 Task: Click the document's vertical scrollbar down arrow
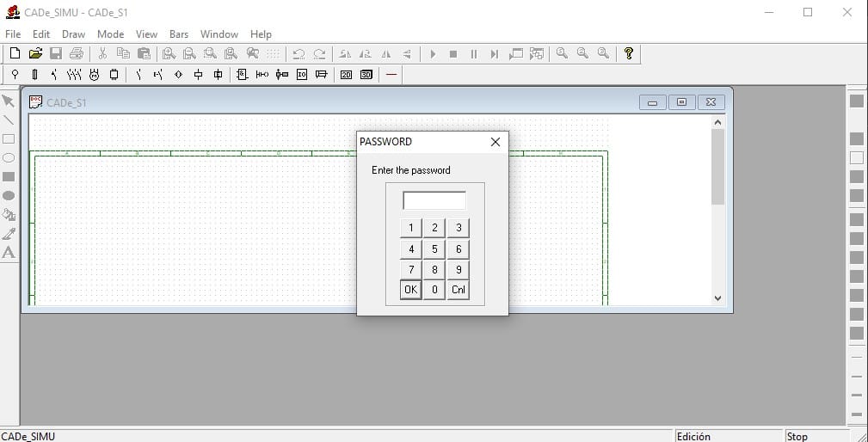718,298
